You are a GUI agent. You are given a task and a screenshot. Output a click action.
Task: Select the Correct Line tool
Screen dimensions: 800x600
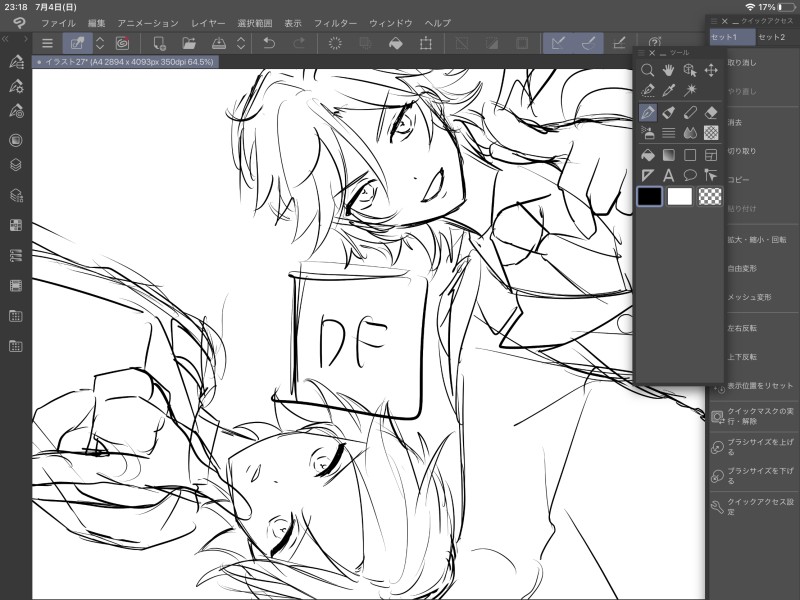711,176
